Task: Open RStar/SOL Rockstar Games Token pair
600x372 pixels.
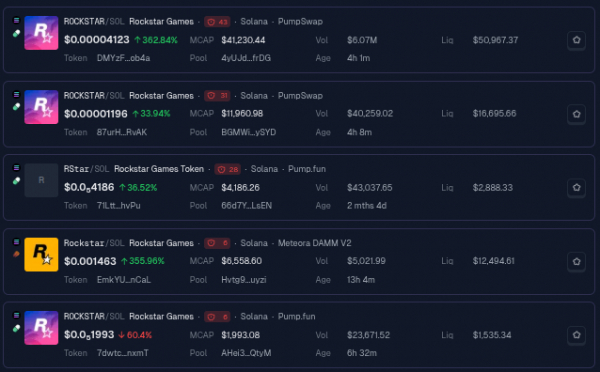Action: pos(134,169)
